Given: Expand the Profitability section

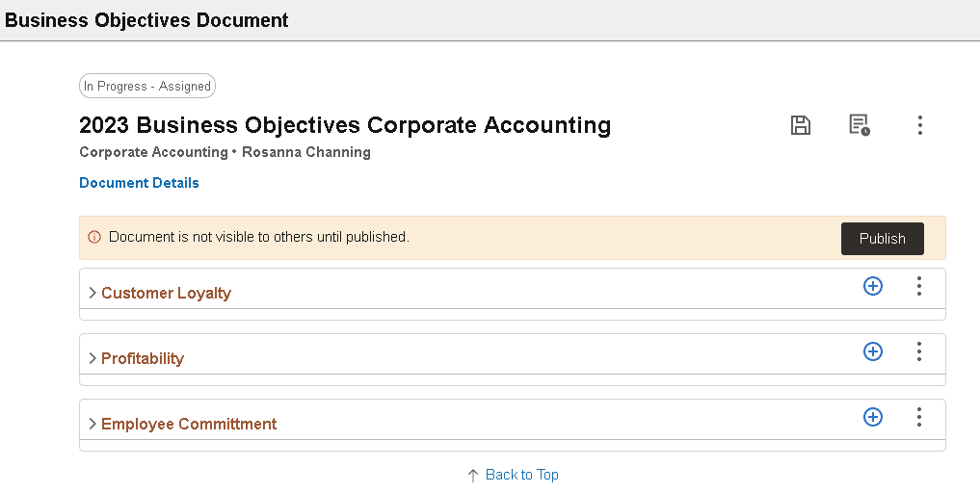Looking at the screenshot, I should pos(93,358).
